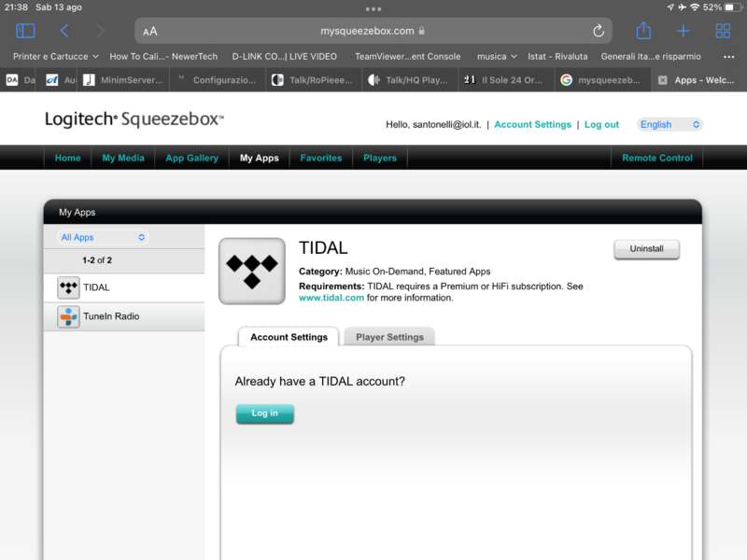This screenshot has height=560, width=747.
Task: Open the Account Settings header link
Action: coord(532,124)
